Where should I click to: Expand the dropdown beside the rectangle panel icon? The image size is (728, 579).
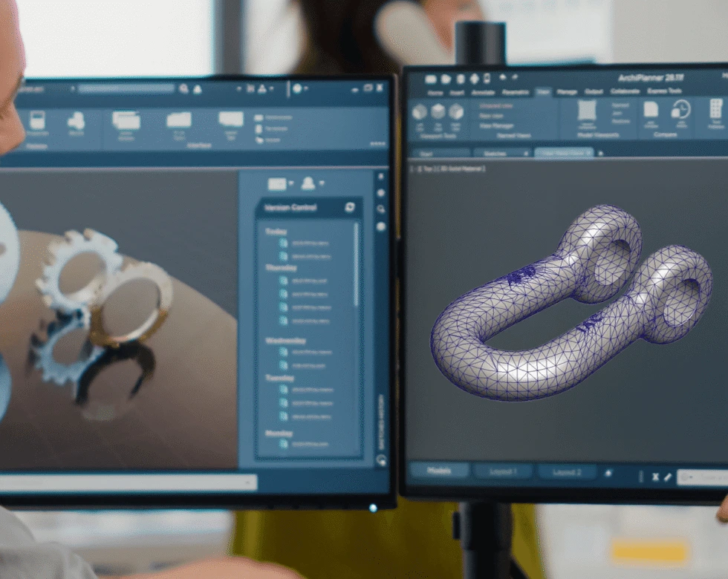click(x=290, y=183)
